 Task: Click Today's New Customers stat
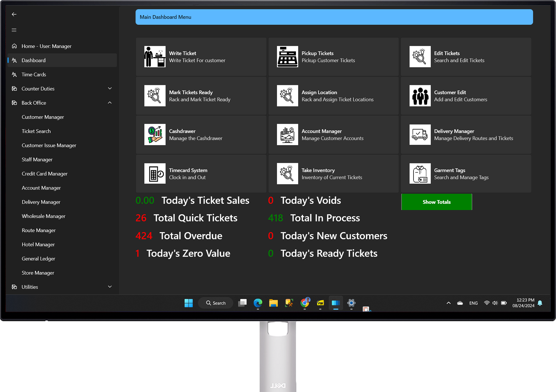pyautogui.click(x=328, y=236)
